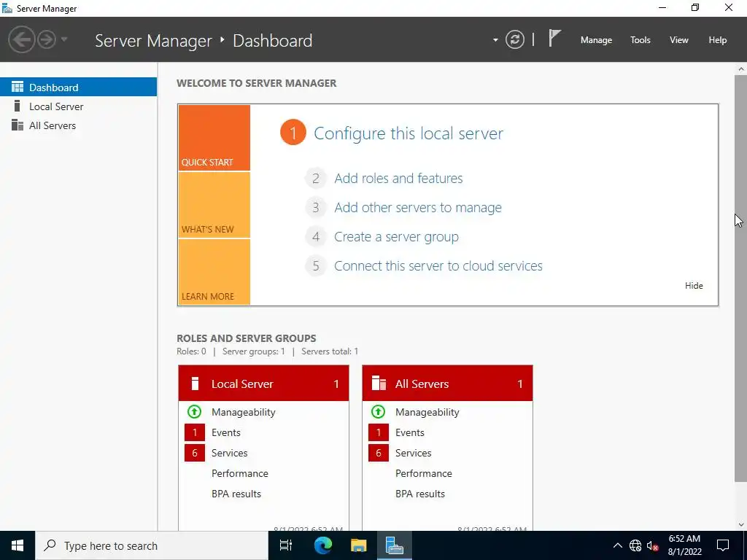Viewport: 747px width, 560px height.
Task: Open BPA results in All Servers tile
Action: tap(420, 494)
